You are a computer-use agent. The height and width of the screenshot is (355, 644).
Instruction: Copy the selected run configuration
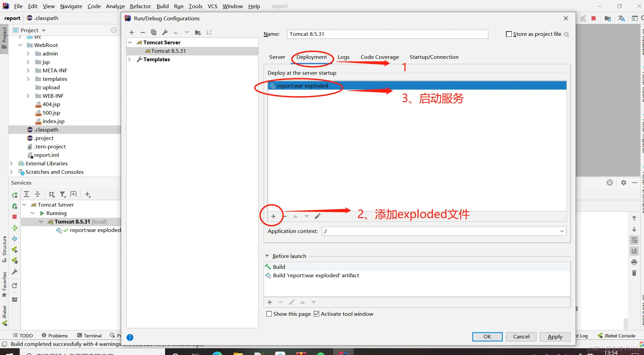(154, 32)
